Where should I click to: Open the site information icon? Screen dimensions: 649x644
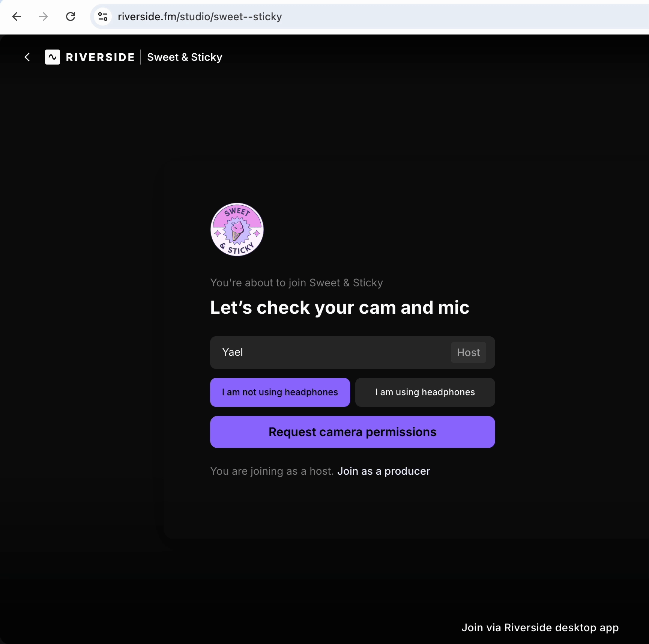pos(103,17)
